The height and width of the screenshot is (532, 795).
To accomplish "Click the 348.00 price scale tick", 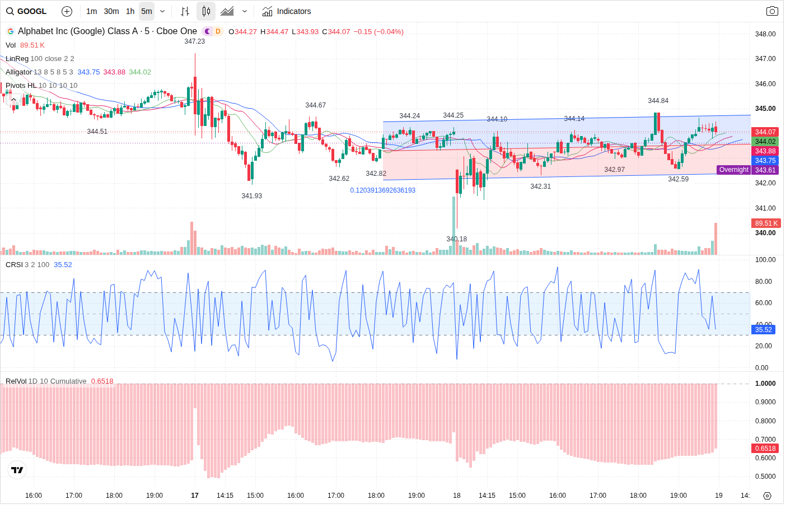I will click(765, 34).
